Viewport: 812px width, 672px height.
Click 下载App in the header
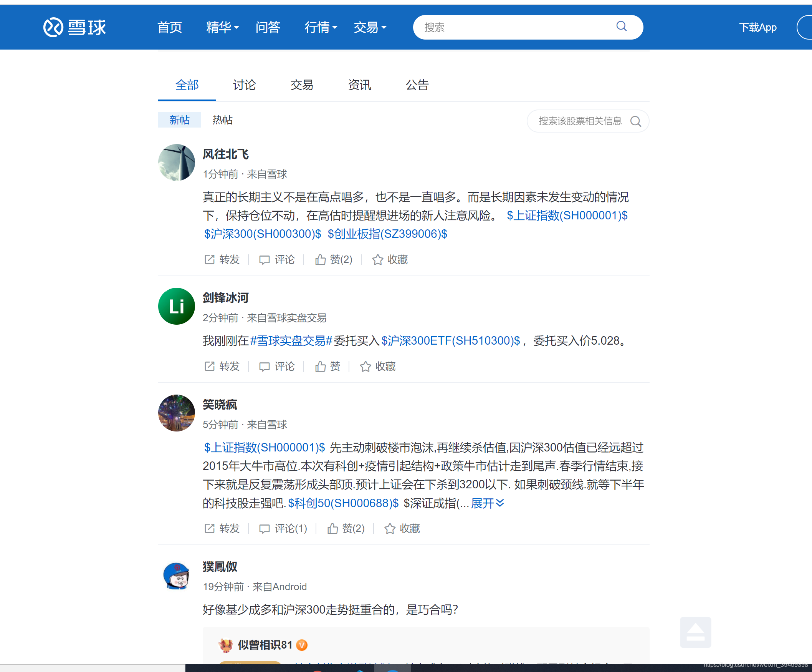click(757, 27)
